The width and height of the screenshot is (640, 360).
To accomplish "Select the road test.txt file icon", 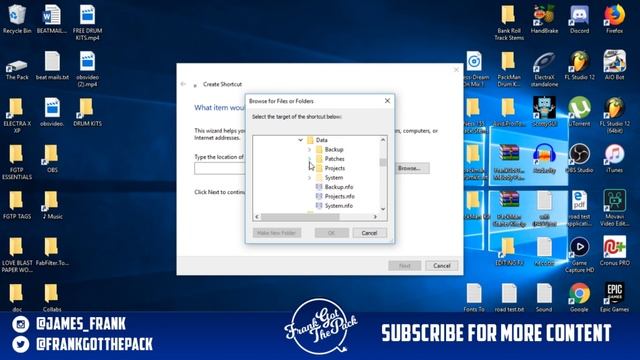I will pyautogui.click(x=509, y=298).
